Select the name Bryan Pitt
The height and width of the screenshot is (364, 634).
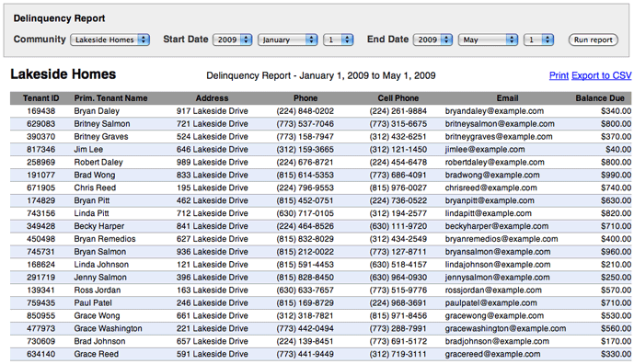point(92,200)
